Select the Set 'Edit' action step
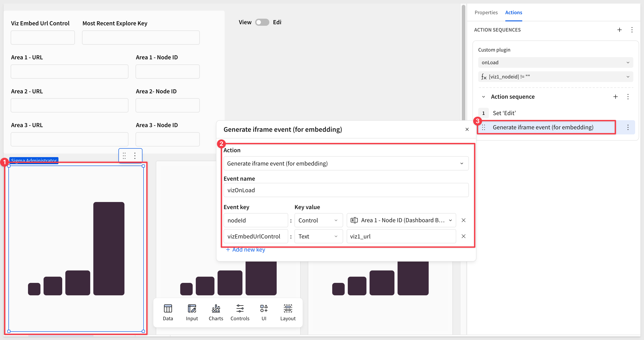The height and width of the screenshot is (340, 644). [x=504, y=113]
